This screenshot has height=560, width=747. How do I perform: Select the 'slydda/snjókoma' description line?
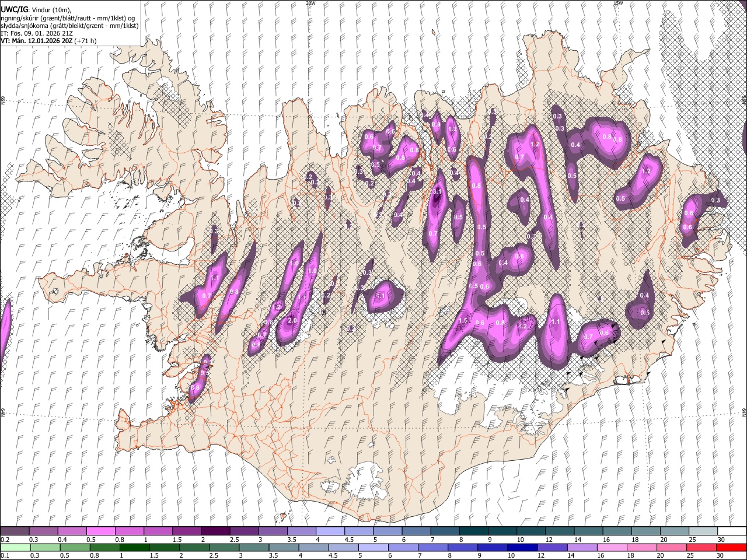coord(69,26)
